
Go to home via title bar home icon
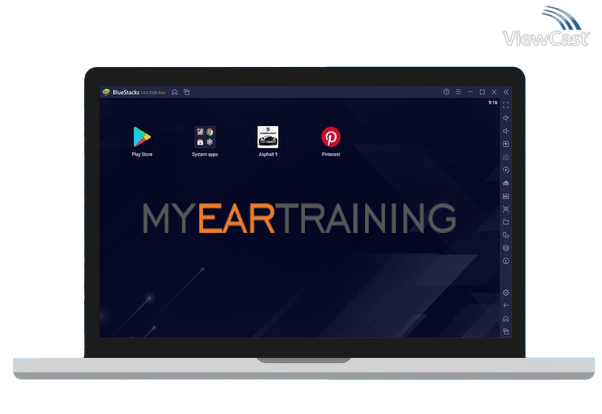click(x=175, y=92)
